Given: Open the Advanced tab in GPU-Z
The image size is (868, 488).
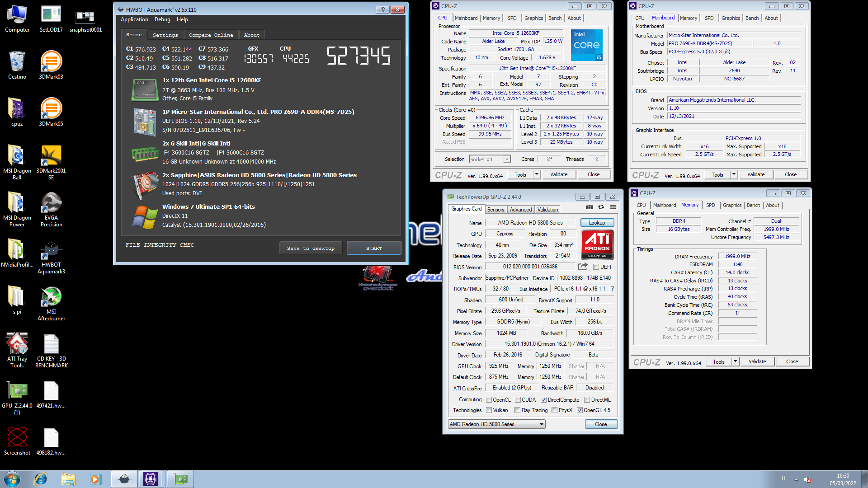Looking at the screenshot, I should click(x=521, y=210).
